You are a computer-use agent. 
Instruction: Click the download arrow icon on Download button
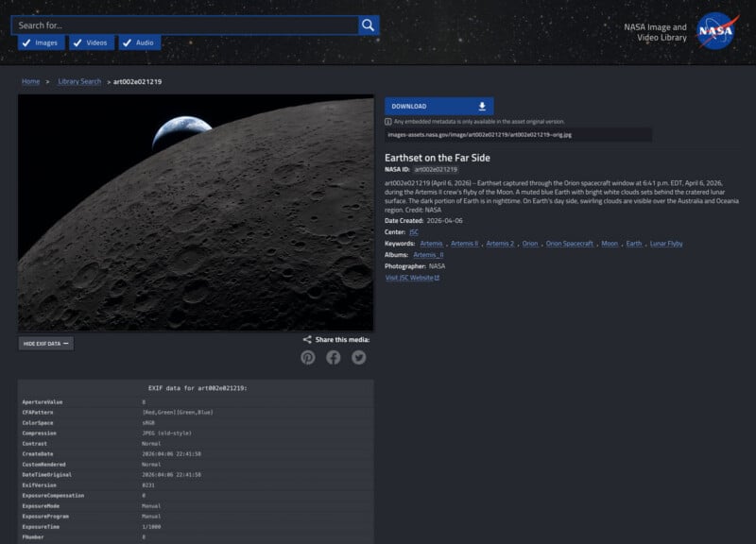pos(483,106)
